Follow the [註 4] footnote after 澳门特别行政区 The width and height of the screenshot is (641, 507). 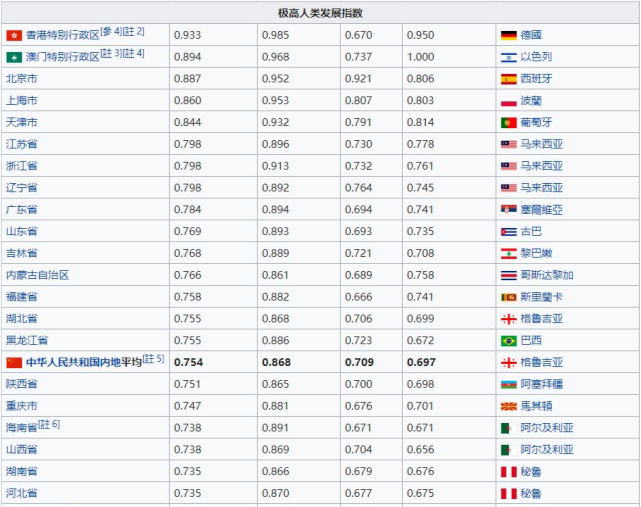pyautogui.click(x=133, y=53)
